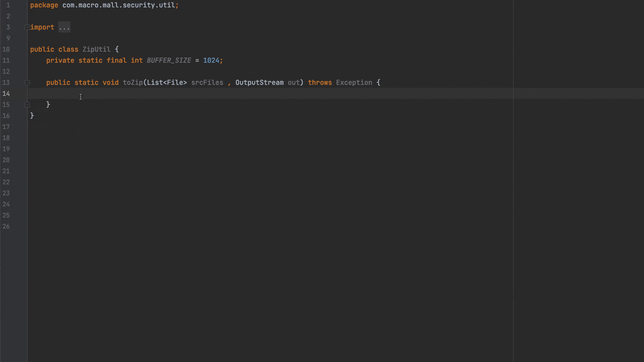
Task: Select the Exception keyword on line 13
Action: (x=354, y=82)
